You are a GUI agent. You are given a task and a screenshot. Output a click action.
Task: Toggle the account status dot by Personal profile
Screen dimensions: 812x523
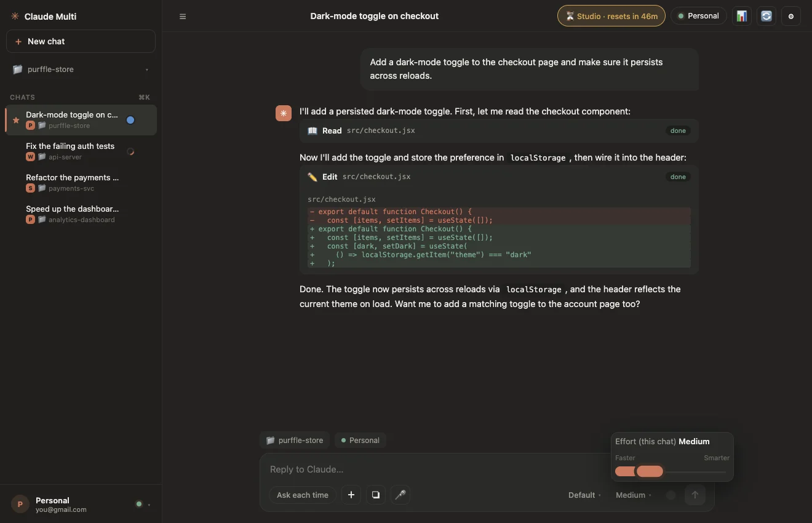(139, 504)
